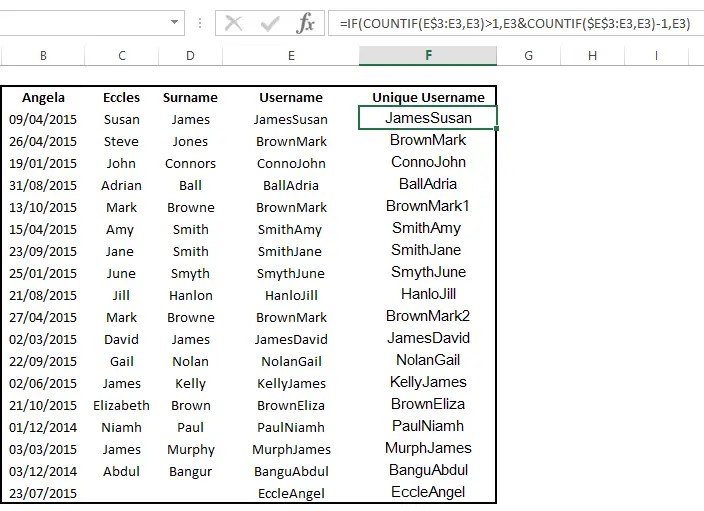Click the 'Angela' header cell
704x511 pixels.
pos(43,97)
